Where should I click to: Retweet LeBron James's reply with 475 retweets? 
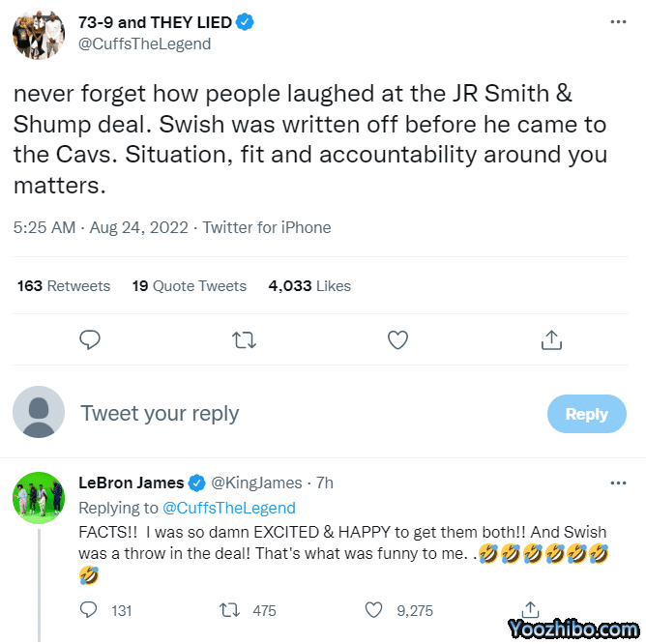[x=230, y=610]
